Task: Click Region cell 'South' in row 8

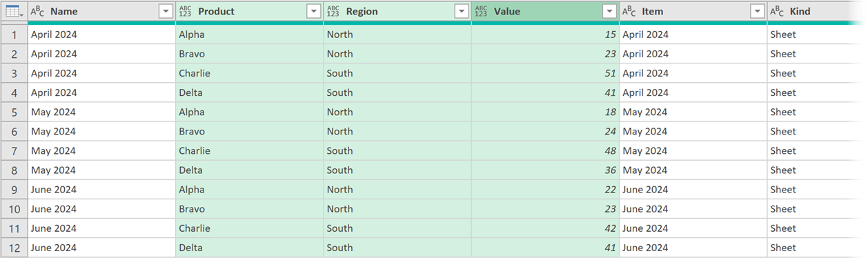Action: click(397, 170)
